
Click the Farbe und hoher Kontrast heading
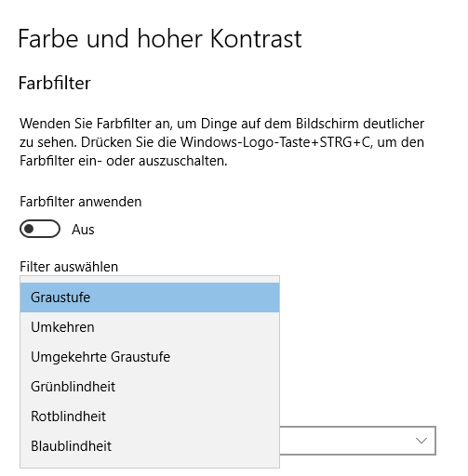tap(160, 39)
